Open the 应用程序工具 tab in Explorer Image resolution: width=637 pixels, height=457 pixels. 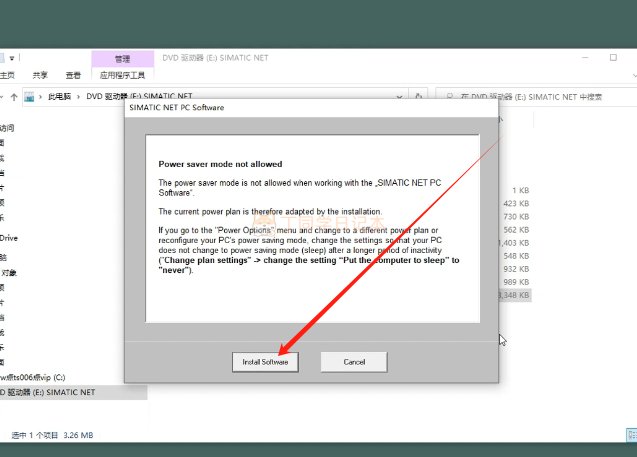click(x=122, y=75)
